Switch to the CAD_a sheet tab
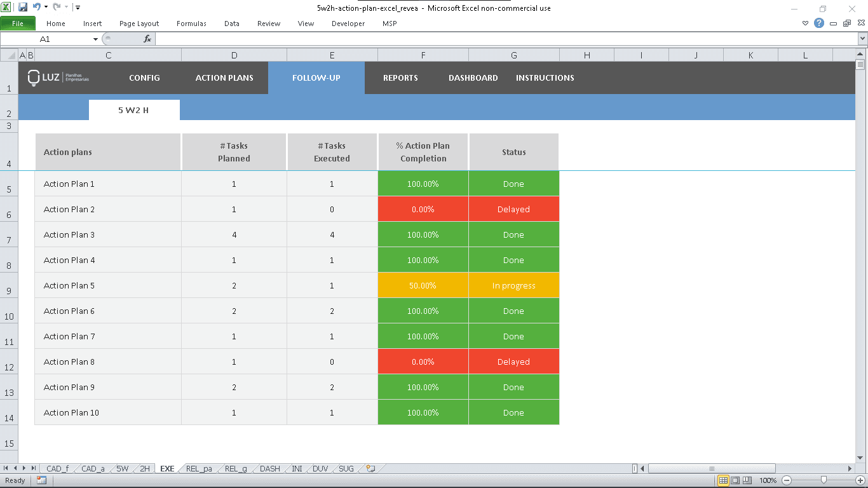This screenshot has width=868, height=488. [93, 468]
